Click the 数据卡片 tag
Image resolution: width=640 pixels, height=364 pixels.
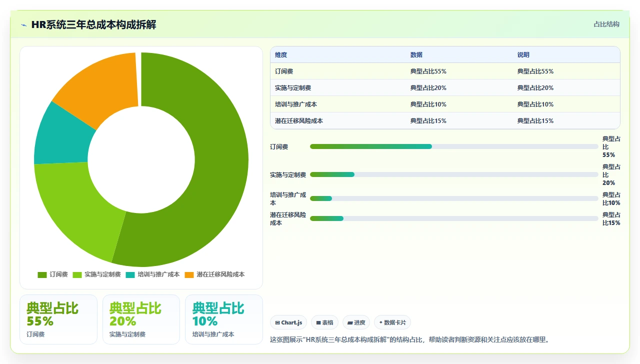tap(392, 322)
